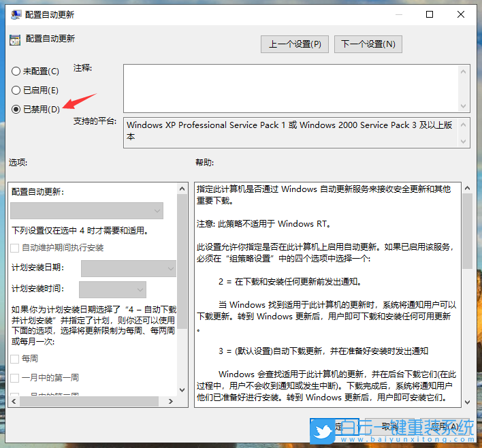The width and height of the screenshot is (482, 448).
Task: Click options panel vertical scrollbar thumb
Action: (182, 261)
